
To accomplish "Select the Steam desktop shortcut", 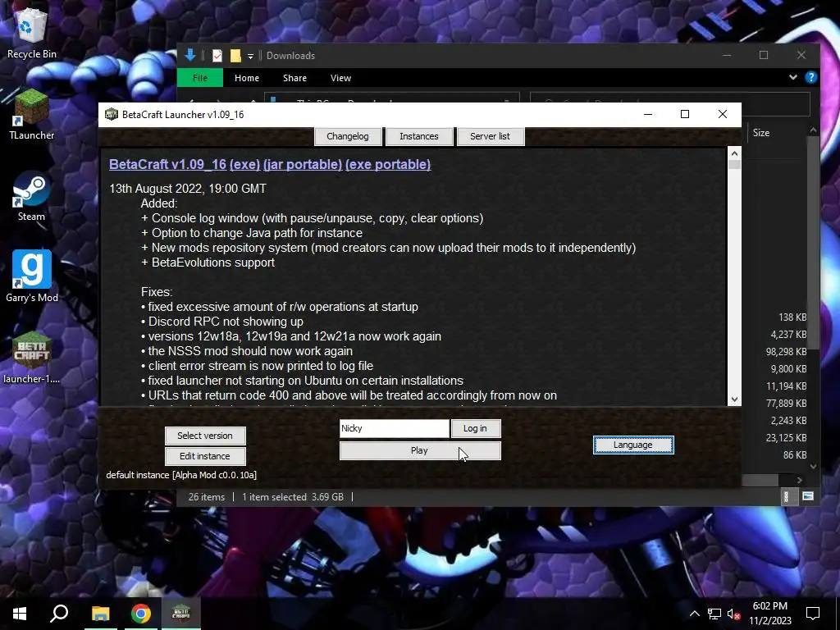I will click(31, 196).
